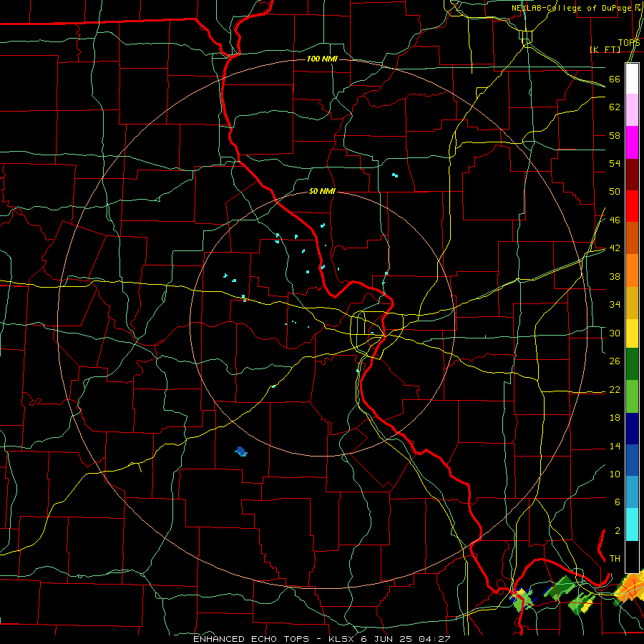
Task: Click the 22 legend value label
Action: [x=615, y=389]
